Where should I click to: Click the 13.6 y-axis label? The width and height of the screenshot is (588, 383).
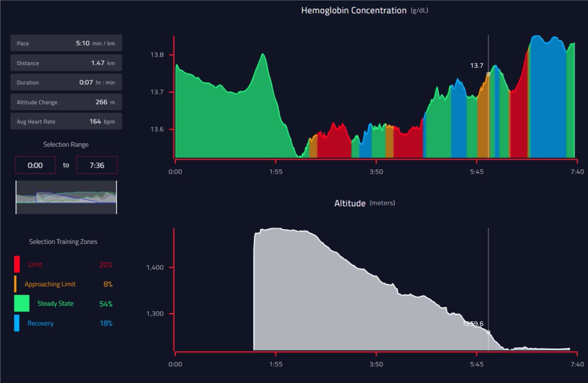[x=157, y=130]
